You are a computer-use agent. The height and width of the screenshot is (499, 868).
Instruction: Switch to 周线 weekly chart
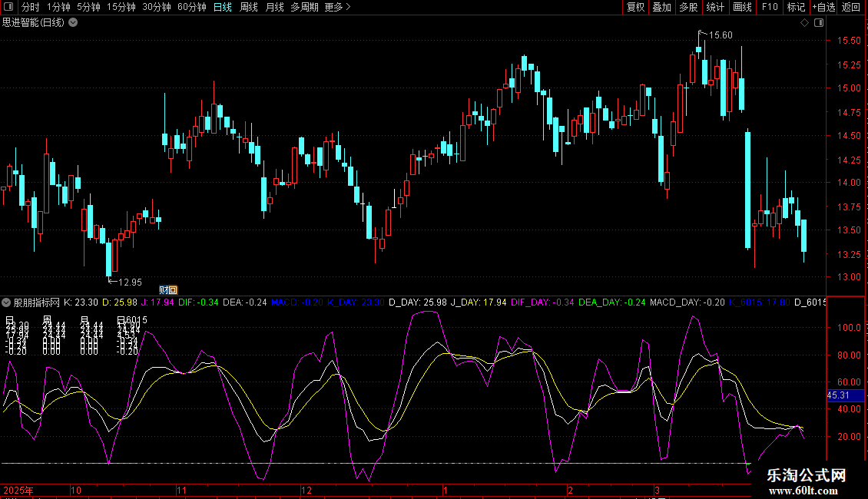pos(249,7)
